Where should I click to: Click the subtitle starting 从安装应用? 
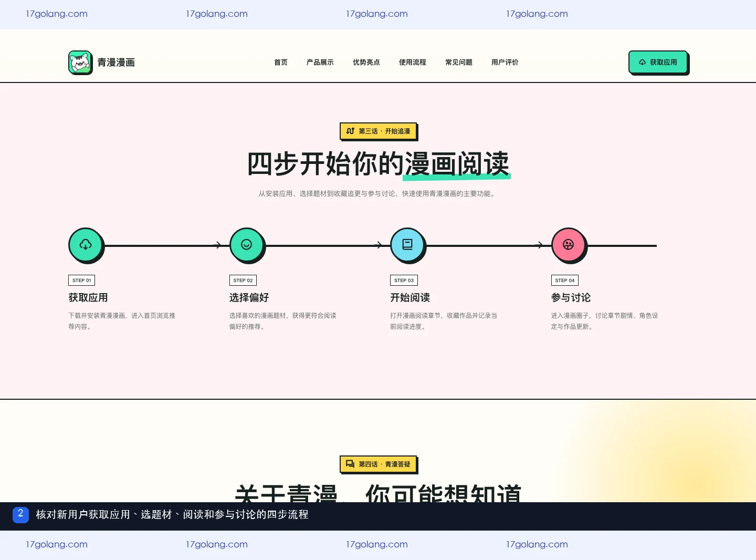(x=378, y=194)
